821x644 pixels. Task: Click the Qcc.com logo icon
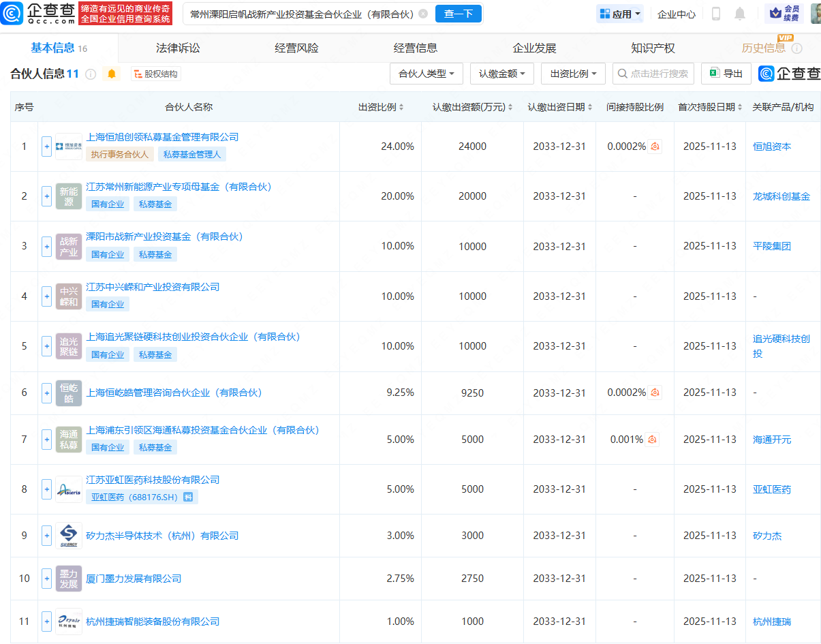click(x=12, y=14)
